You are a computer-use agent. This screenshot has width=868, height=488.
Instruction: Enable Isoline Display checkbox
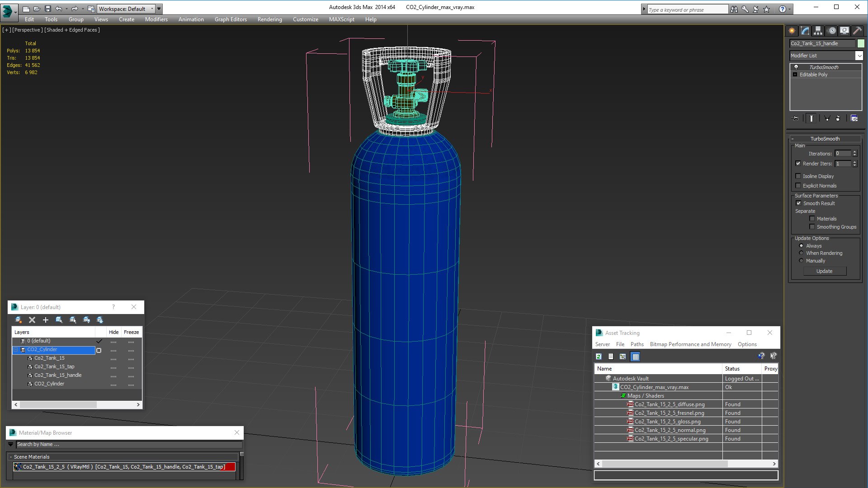pos(798,176)
